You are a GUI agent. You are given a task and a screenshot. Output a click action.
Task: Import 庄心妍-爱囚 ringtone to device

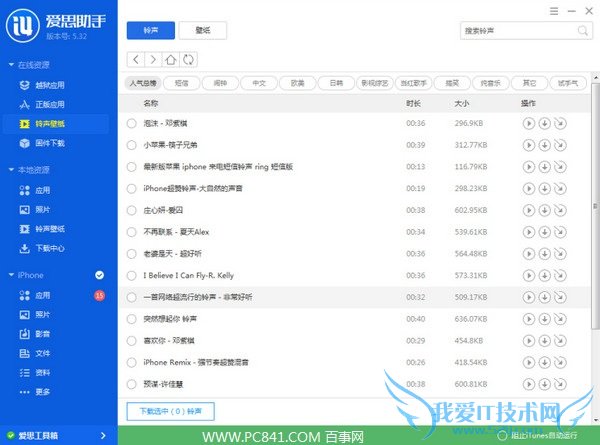point(560,210)
